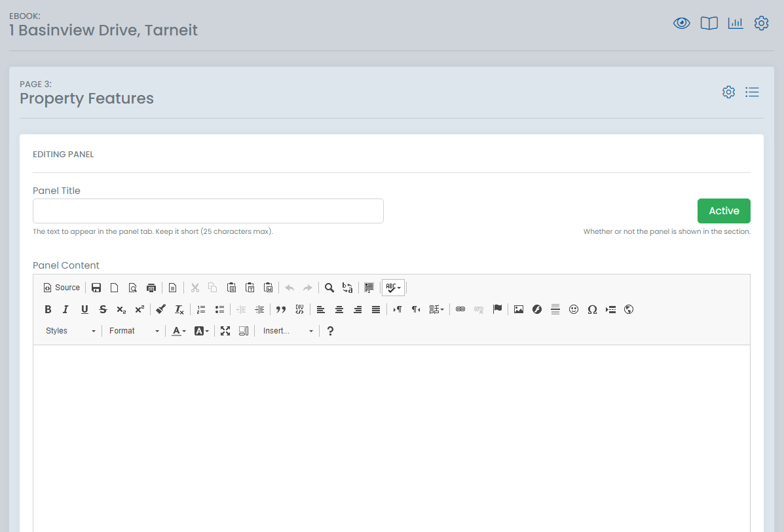Click the Insert Image icon in toolbar
This screenshot has width=784, height=532.
coord(519,309)
